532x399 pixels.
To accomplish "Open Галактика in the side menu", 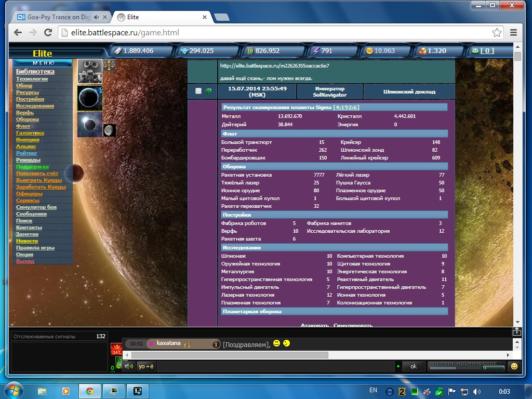I will click(30, 133).
